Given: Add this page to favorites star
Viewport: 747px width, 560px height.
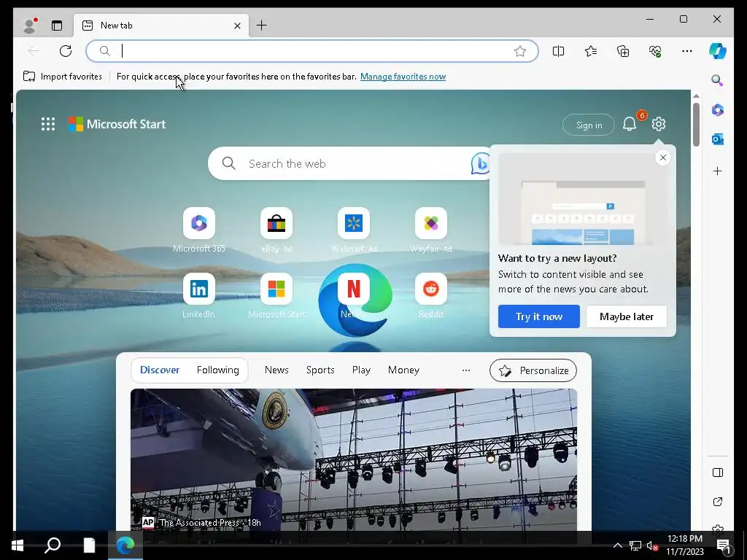Looking at the screenshot, I should click(x=519, y=51).
